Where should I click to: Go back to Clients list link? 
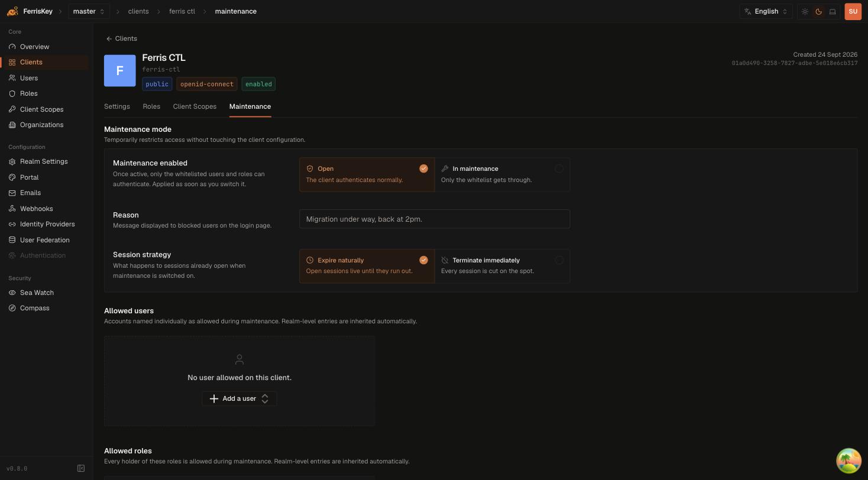(x=122, y=38)
